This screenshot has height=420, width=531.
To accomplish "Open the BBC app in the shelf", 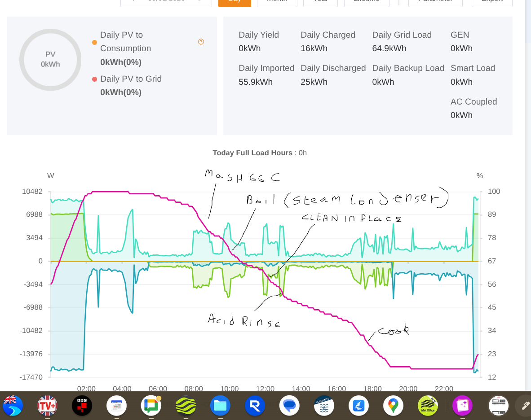I will (x=82, y=406).
